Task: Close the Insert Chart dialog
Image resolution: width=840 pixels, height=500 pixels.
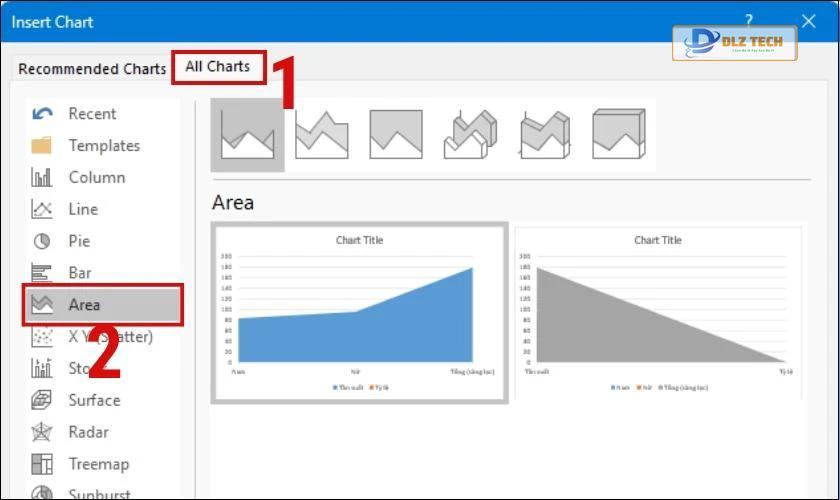Action: click(808, 21)
